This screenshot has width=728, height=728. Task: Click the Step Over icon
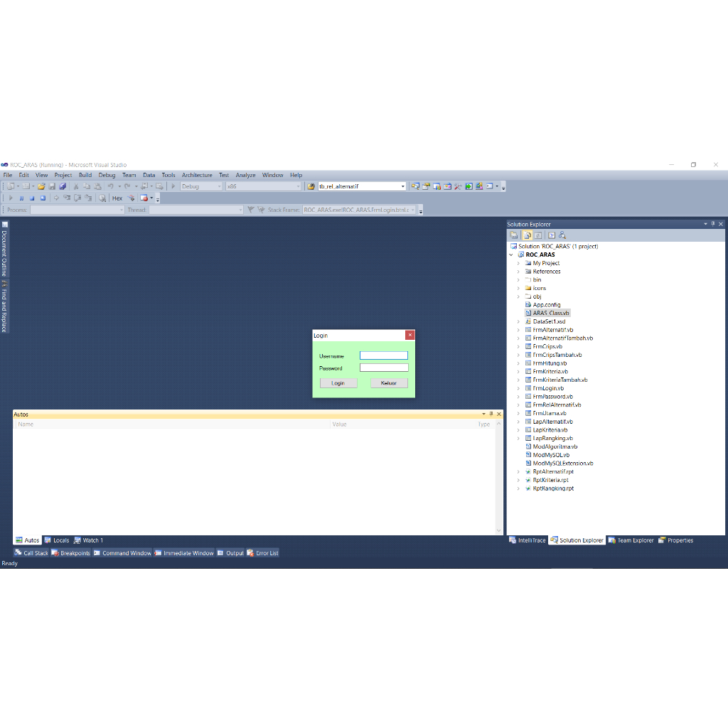pos(77,198)
